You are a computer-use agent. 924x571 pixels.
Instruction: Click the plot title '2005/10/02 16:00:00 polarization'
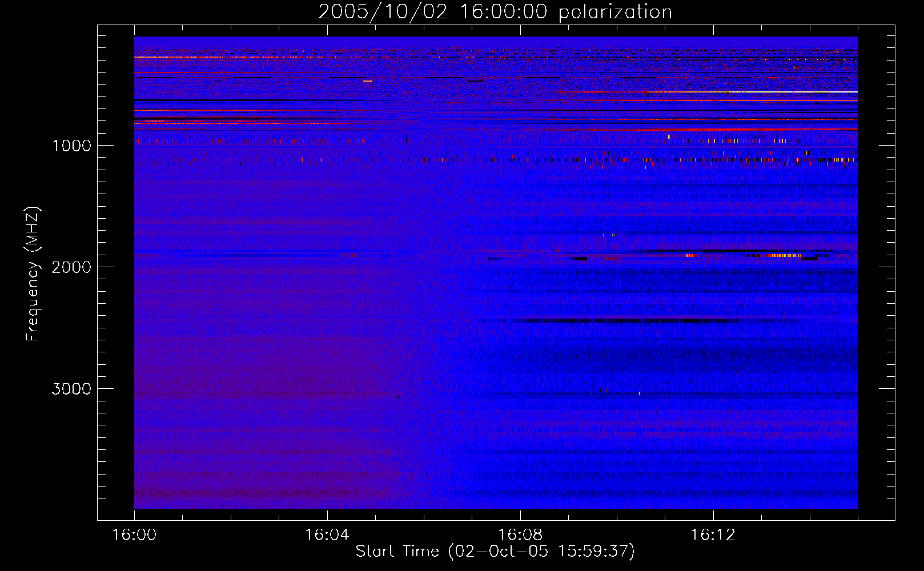495,12
